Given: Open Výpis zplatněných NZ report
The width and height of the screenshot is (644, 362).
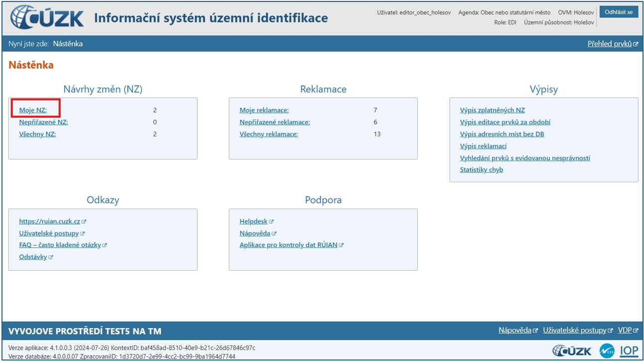Looking at the screenshot, I should click(492, 110).
